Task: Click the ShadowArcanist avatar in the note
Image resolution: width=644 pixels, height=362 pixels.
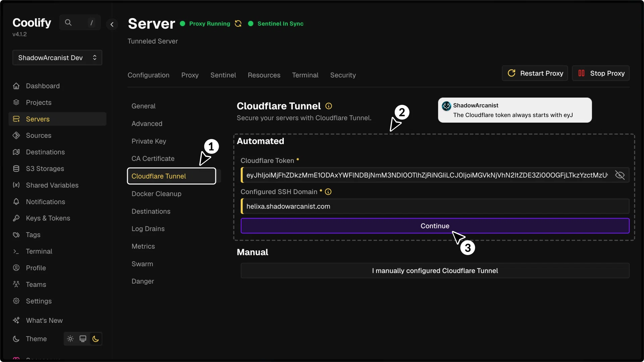Action: pos(446,106)
